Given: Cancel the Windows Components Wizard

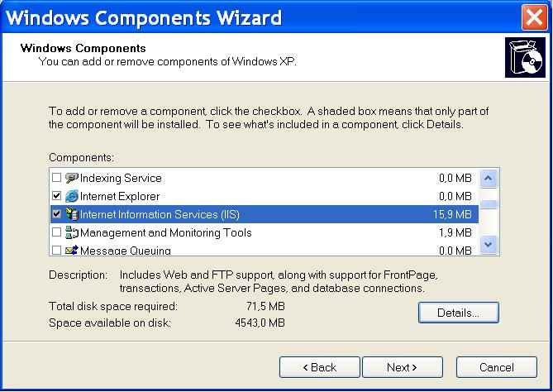Looking at the screenshot, I should (497, 367).
